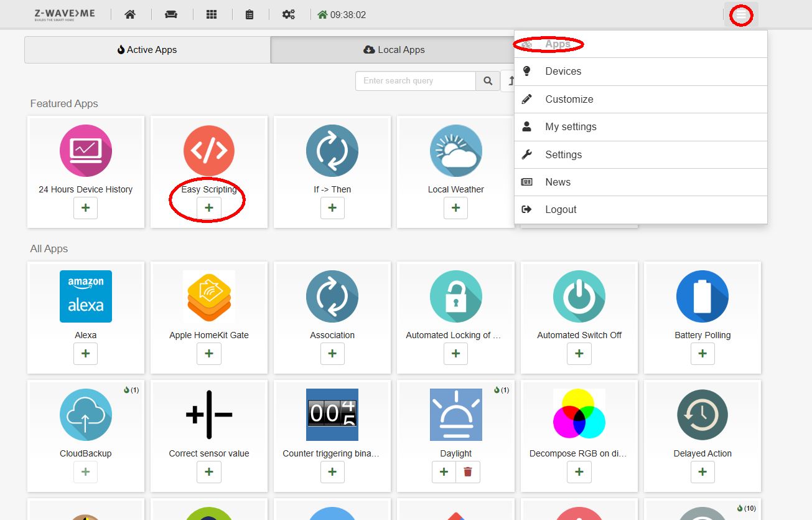
Task: Select Logout in the menu
Action: (640, 209)
